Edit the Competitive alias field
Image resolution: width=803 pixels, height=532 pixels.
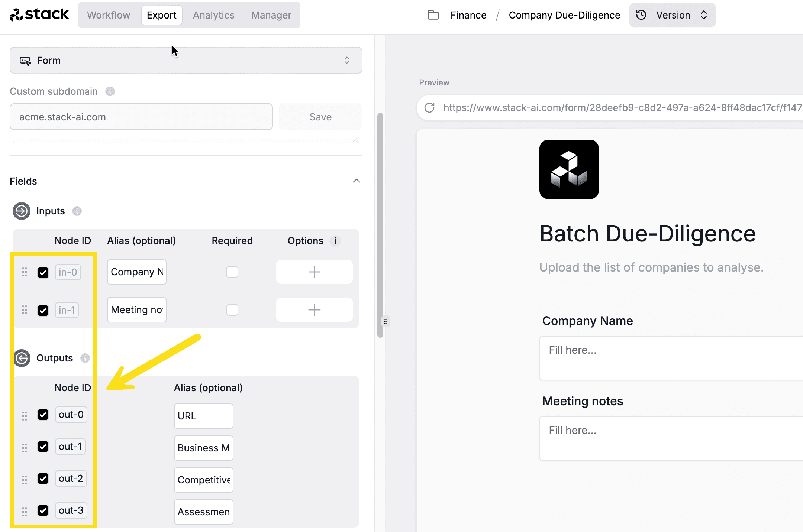pyautogui.click(x=204, y=480)
